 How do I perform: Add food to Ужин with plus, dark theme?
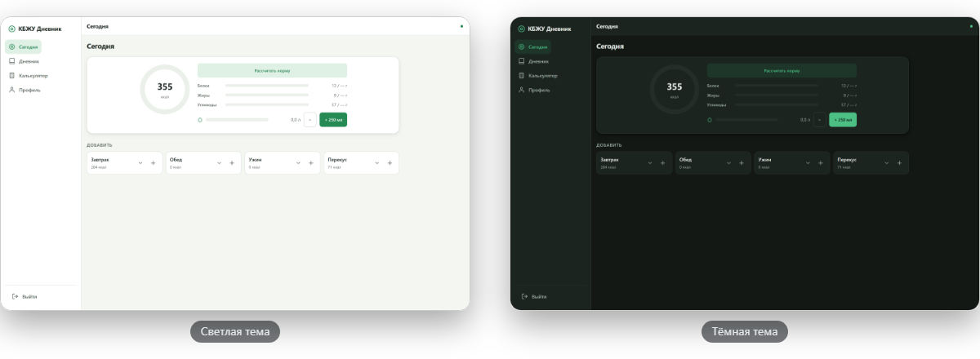820,162
